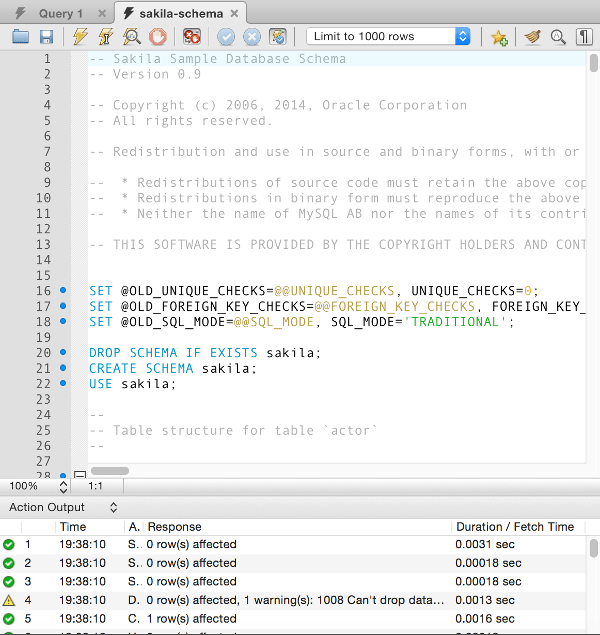Click the 0.0031 sec duration cell
This screenshot has width=600, height=635.
point(485,544)
